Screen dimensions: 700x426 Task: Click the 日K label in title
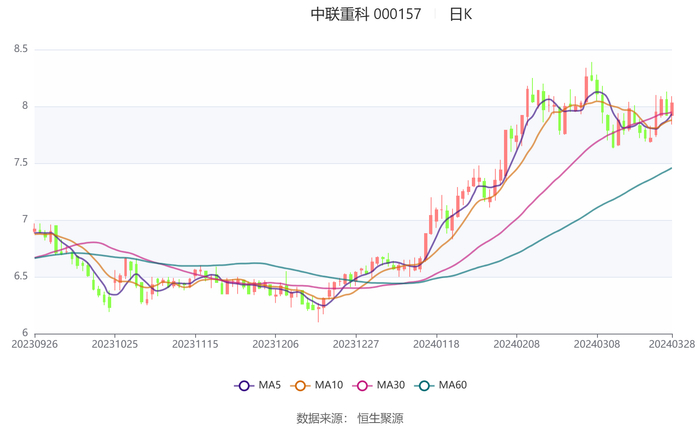[x=460, y=14]
